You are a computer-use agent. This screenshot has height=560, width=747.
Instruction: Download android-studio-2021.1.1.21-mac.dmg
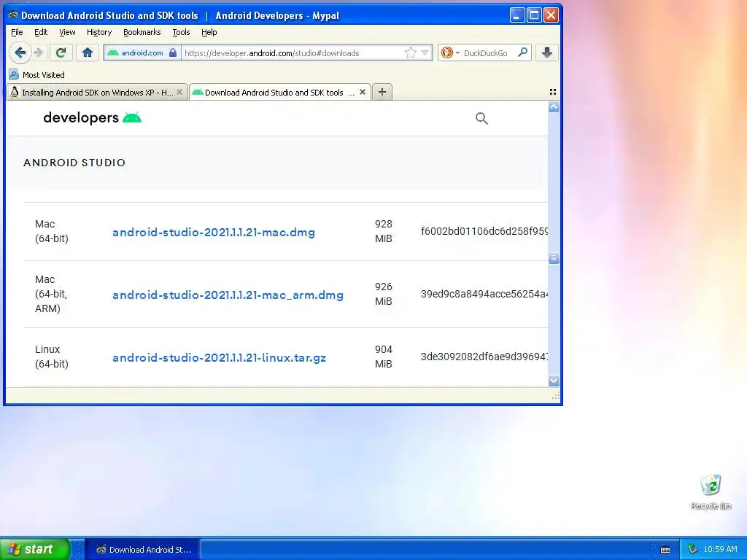(214, 233)
